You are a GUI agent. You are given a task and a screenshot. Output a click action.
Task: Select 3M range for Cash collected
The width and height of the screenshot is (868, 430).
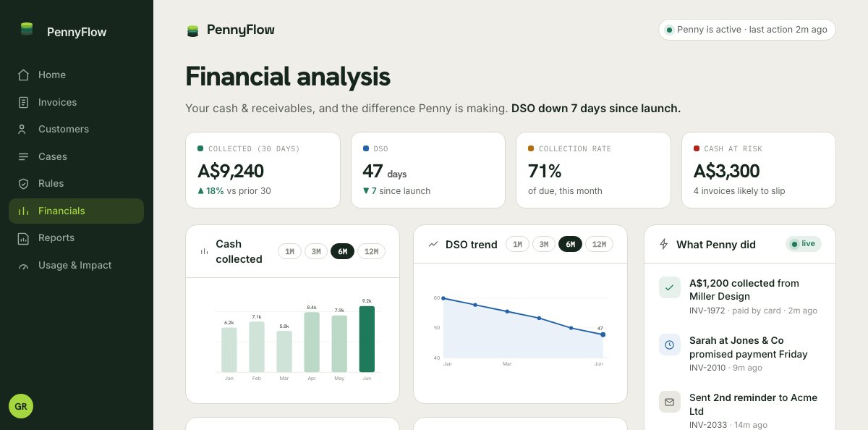[x=316, y=251]
